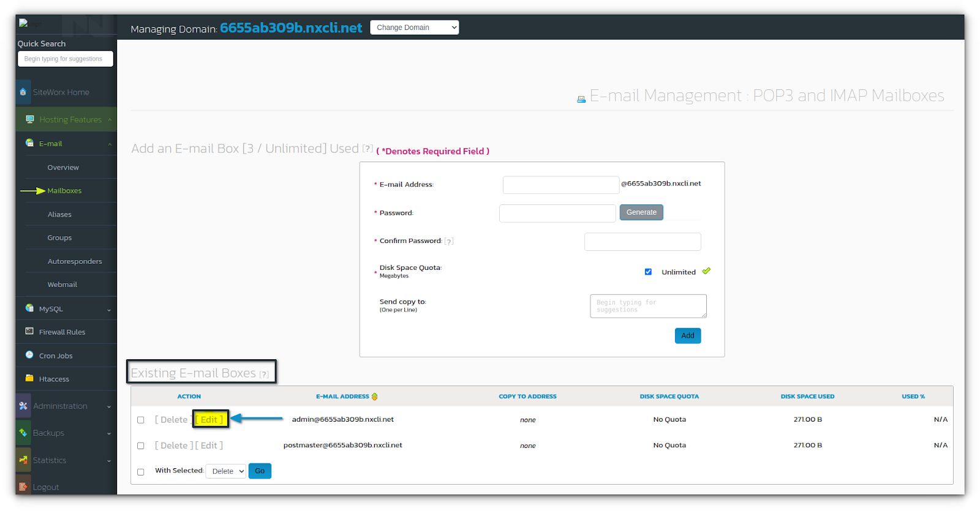Click the help [?] after Add an E-mail Box Used

pyautogui.click(x=367, y=148)
